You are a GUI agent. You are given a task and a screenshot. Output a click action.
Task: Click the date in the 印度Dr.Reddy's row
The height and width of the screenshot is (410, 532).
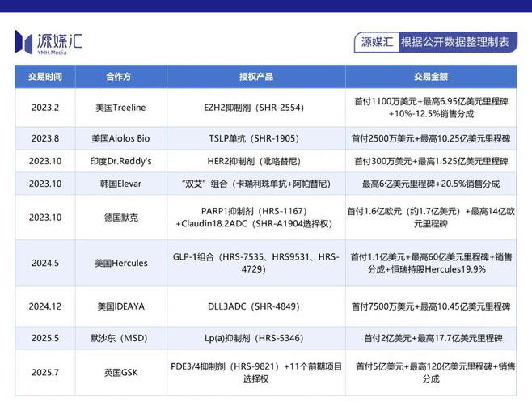pos(45,161)
